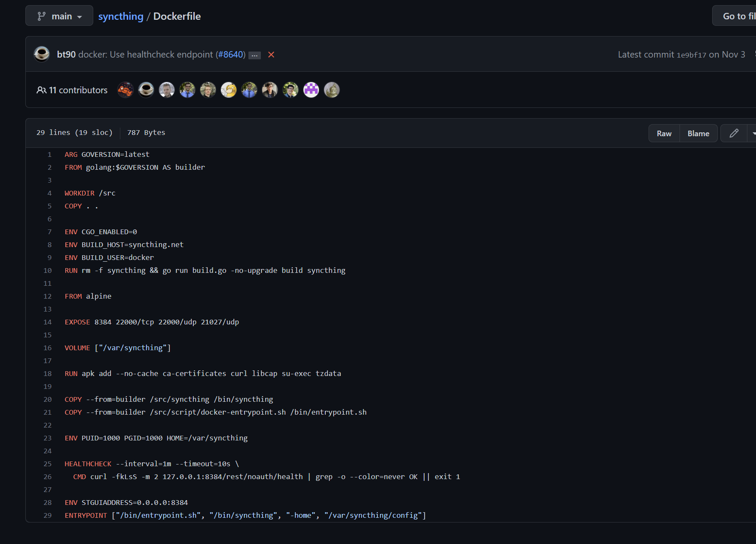The width and height of the screenshot is (756, 544).
Task: Open the dropdown arrow beside the edit pencil
Action: point(753,133)
